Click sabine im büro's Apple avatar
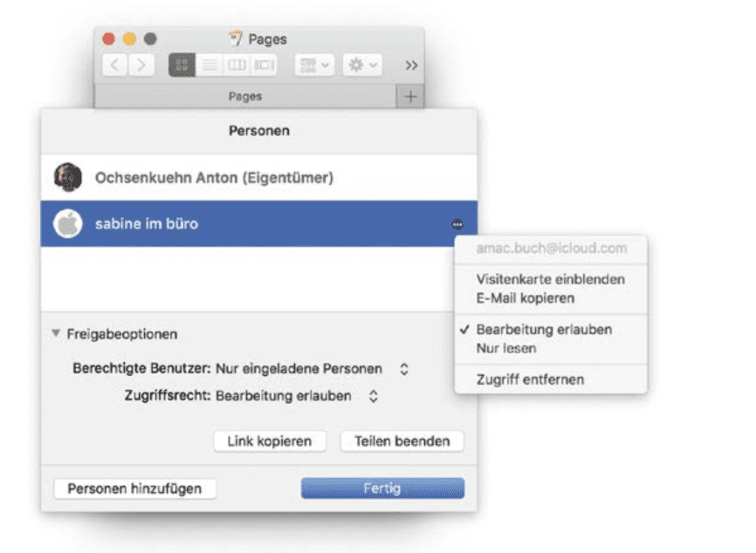Image resolution: width=756 pixels, height=553 pixels. pyautogui.click(x=68, y=224)
